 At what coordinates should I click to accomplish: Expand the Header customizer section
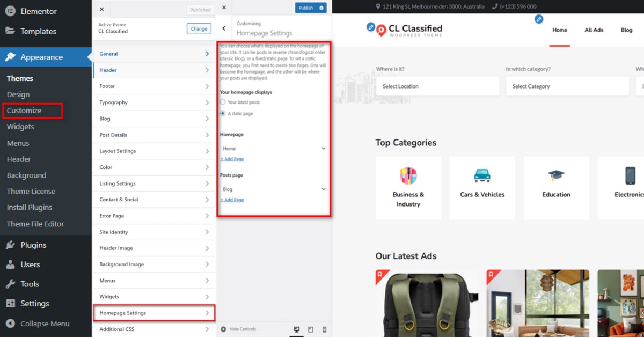tap(154, 70)
